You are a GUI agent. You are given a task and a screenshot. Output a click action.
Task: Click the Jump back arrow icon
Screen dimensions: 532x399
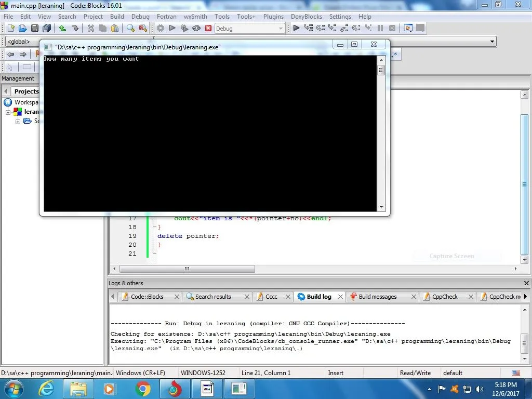pos(10,54)
